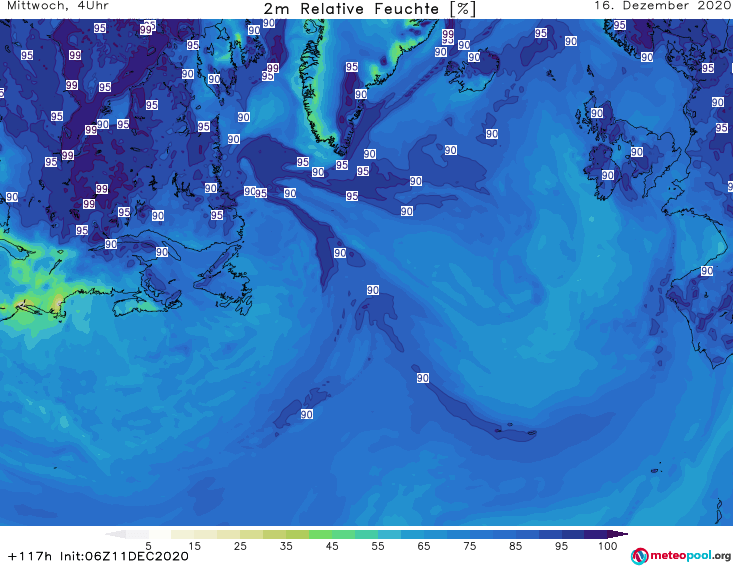Click the "2m Relative Feuchte [%]" map title
This screenshot has width=733, height=566.
(x=369, y=9)
